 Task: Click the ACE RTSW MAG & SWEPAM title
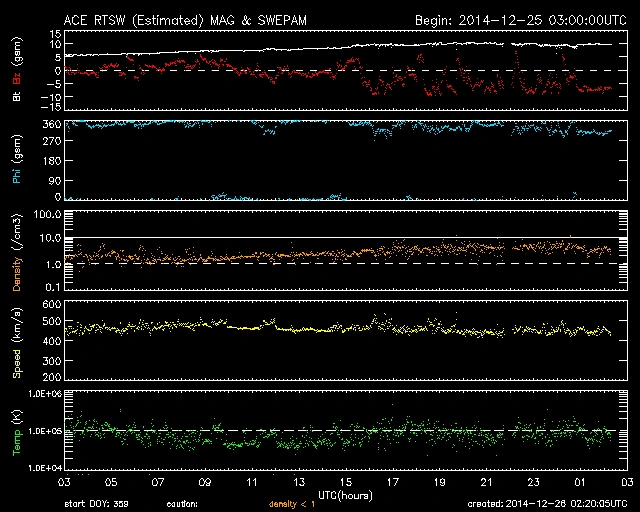click(x=194, y=19)
